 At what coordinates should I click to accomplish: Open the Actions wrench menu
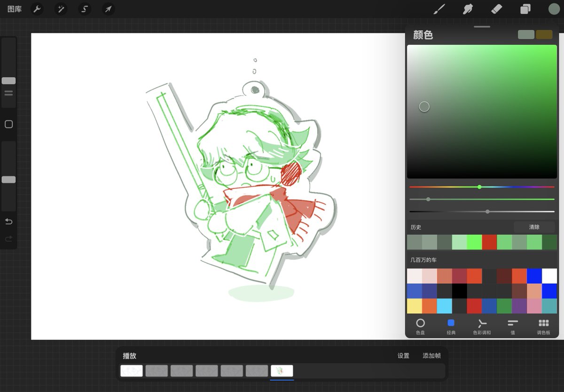[x=37, y=9]
